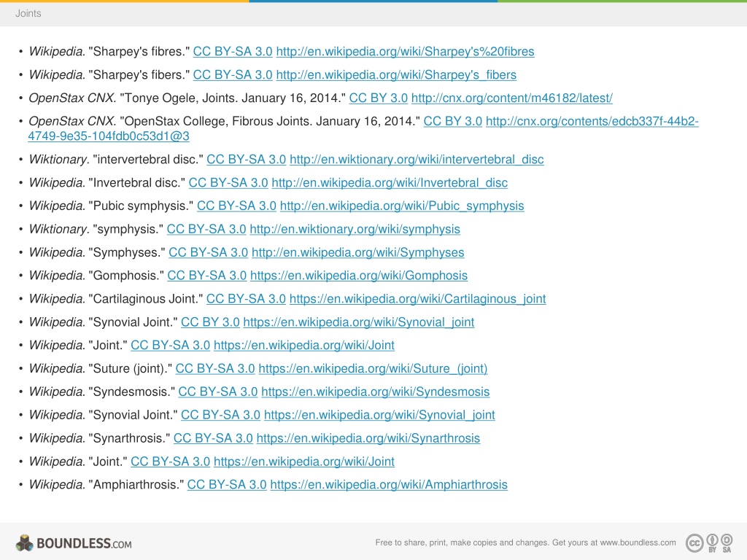747x560 pixels.
Task: Click the "Tonye Ogele, Joints" citation text
Action: pos(233,98)
